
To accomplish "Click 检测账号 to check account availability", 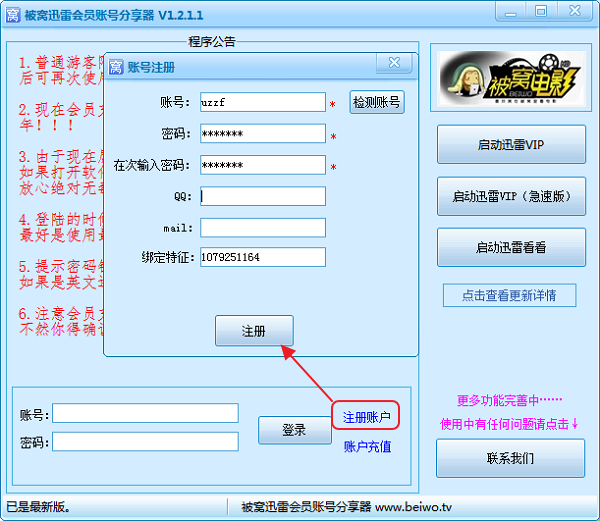I will pos(377,102).
